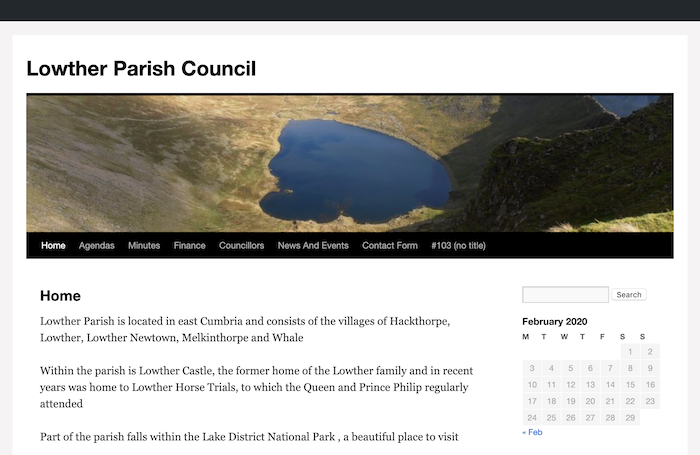Click the Lowther Parish Council site title

pos(141,68)
